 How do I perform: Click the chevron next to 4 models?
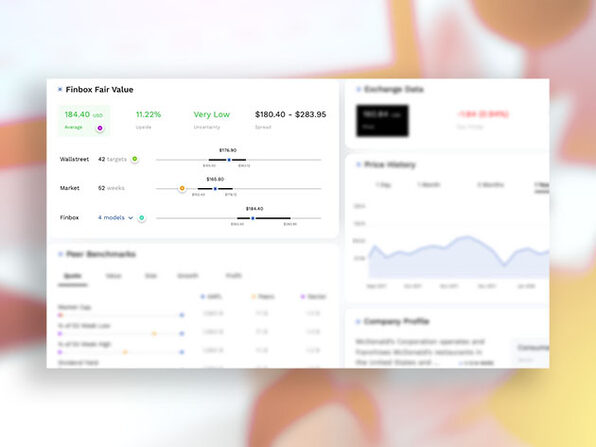click(x=130, y=218)
